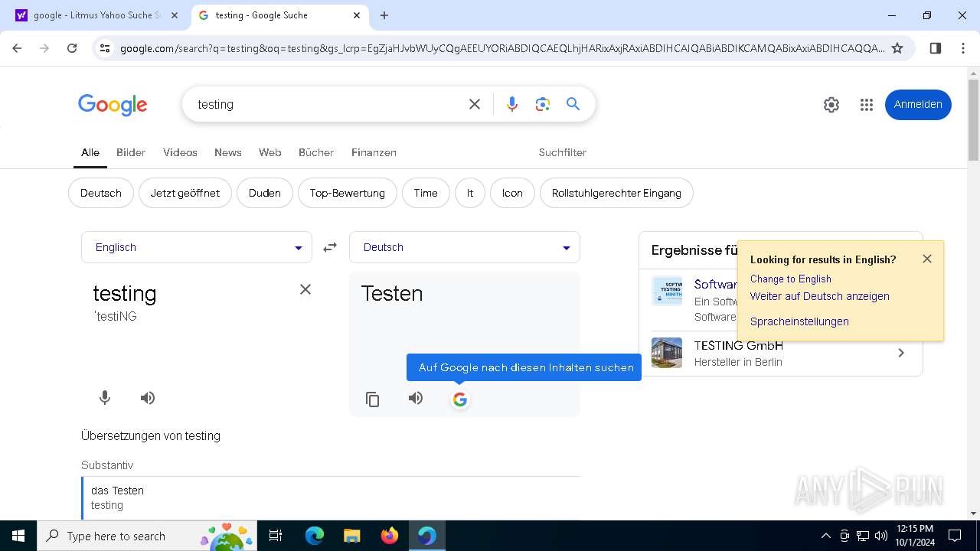Image resolution: width=980 pixels, height=551 pixels.
Task: Open notifications center in taskbar
Action: coord(955,536)
